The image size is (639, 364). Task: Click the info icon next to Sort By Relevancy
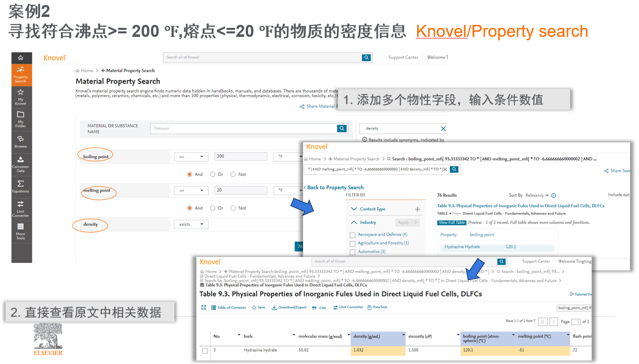coord(554,196)
